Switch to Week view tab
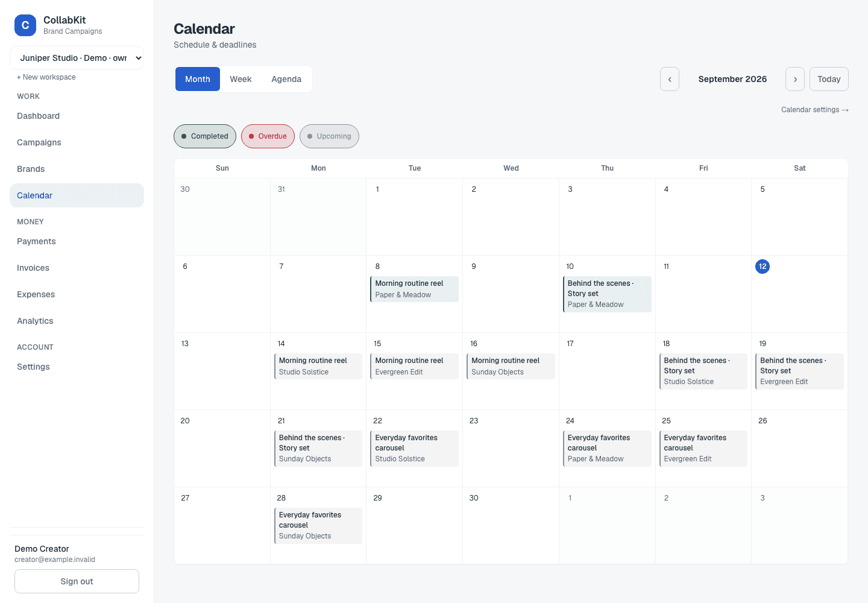Screen dimensions: 868x603 click(x=241, y=79)
